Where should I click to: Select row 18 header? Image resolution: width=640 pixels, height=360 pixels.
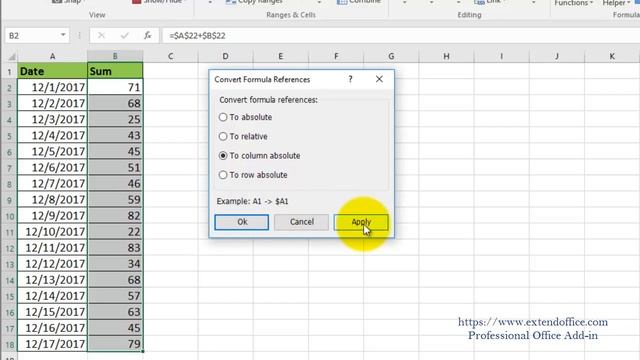point(9,344)
